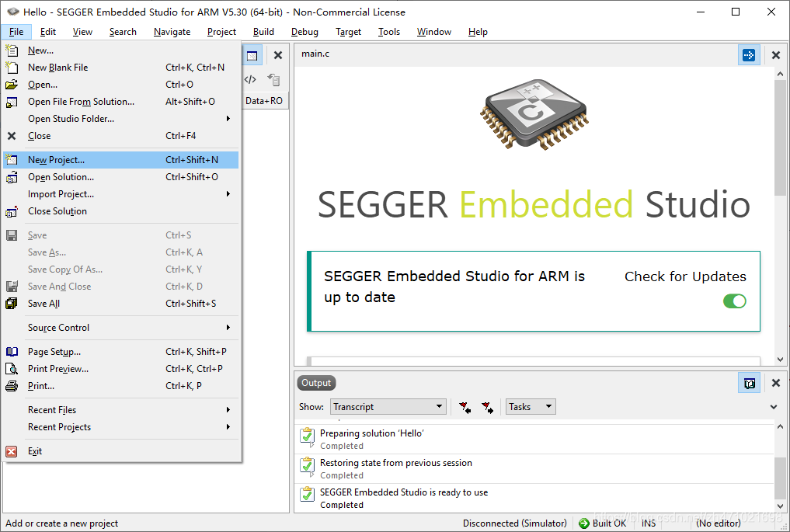
Task: Open the Build menu
Action: coord(263,32)
